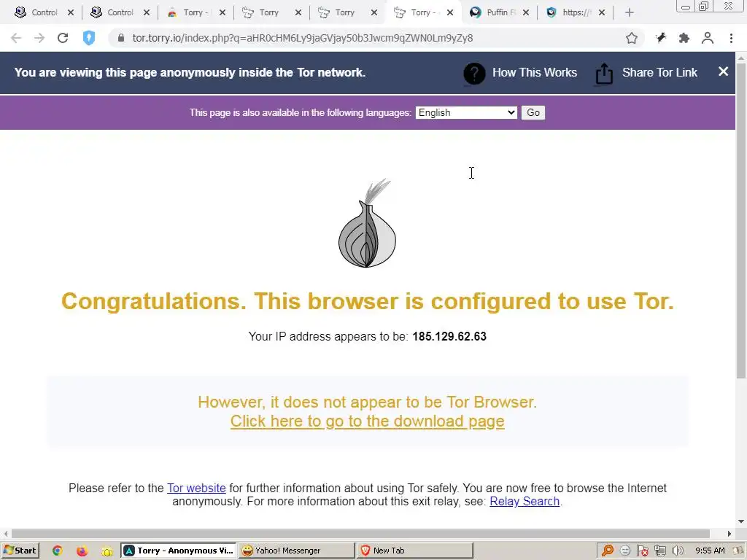Click the vertical scrollbar thumb
Viewport: 747px width, 560px height.
coord(741,221)
